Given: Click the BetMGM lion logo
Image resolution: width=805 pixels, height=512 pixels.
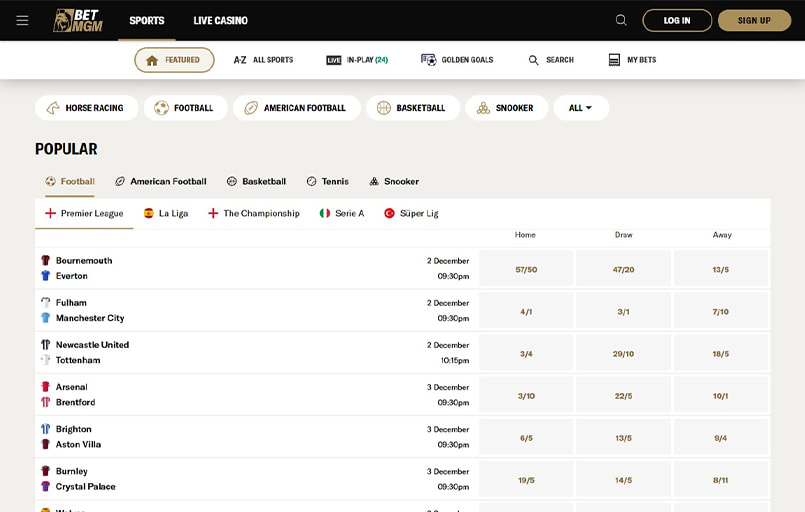Looking at the screenshot, I should click(x=78, y=21).
